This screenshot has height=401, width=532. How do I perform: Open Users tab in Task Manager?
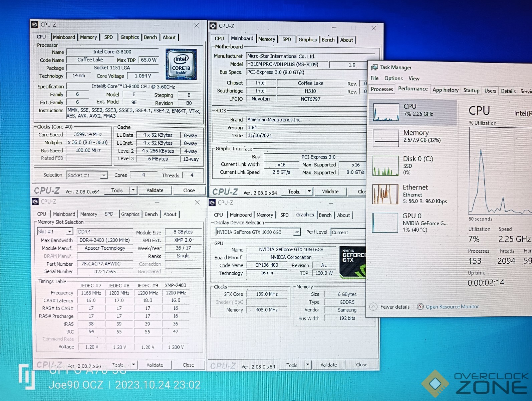click(x=490, y=91)
